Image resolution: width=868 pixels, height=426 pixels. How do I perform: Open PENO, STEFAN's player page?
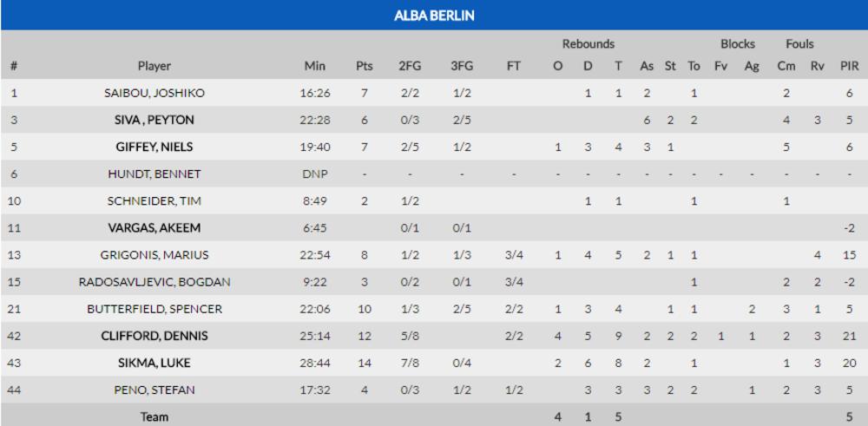[155, 390]
